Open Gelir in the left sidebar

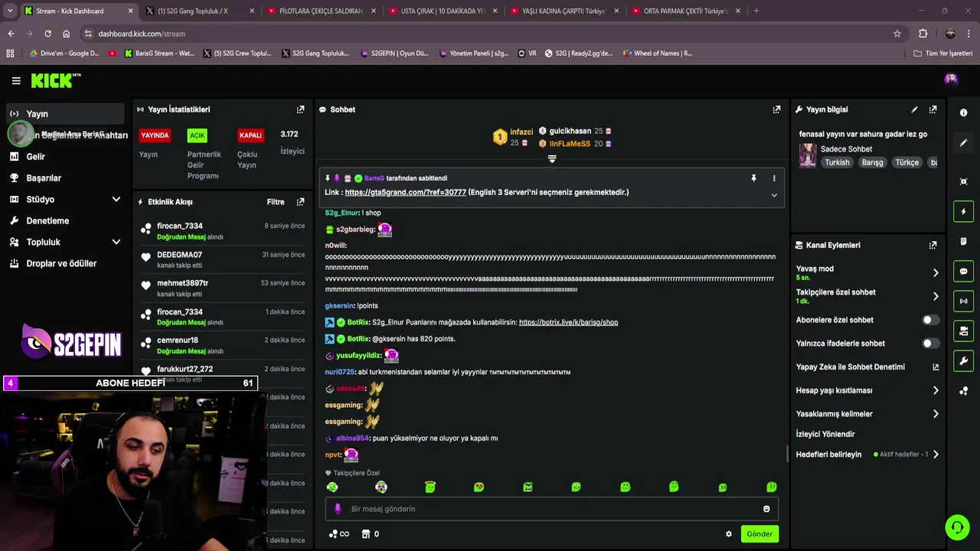[66, 156]
